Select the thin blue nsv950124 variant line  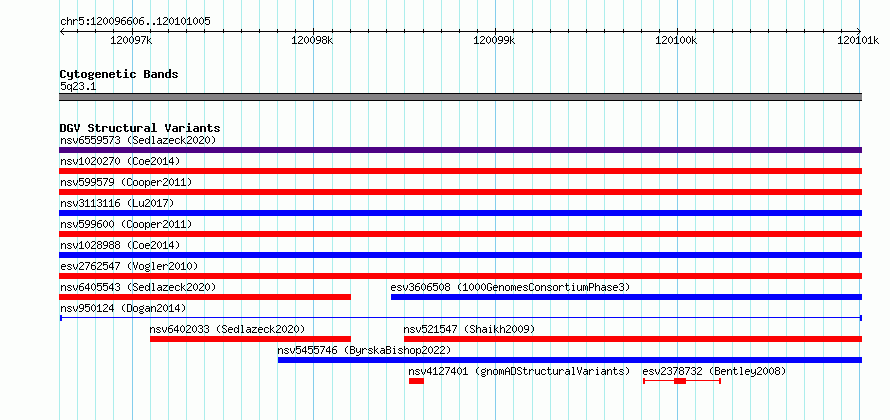[460, 318]
